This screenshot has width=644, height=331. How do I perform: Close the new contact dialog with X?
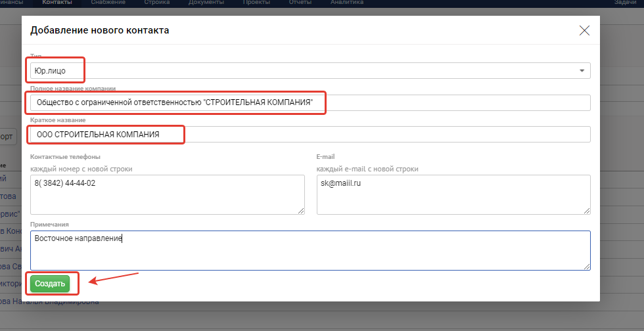click(584, 30)
